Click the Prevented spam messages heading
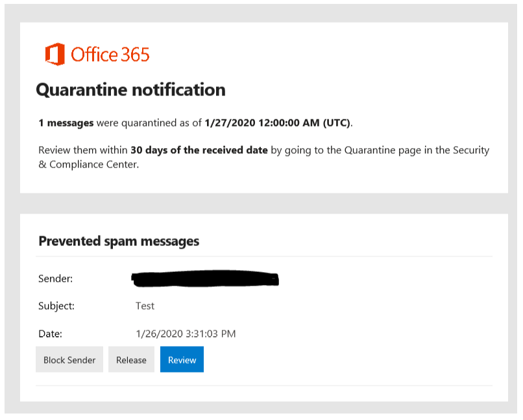The width and height of the screenshot is (523, 420). point(119,241)
